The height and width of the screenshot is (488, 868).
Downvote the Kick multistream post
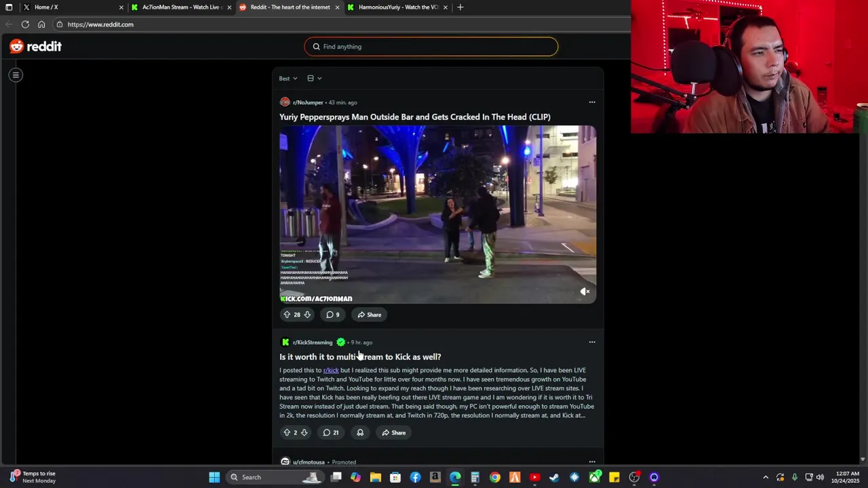point(304,432)
